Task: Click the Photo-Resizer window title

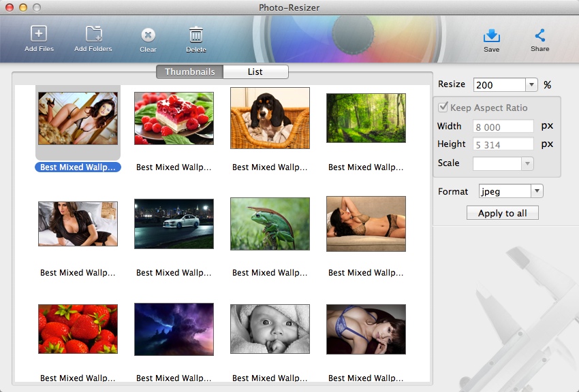Action: pos(289,7)
